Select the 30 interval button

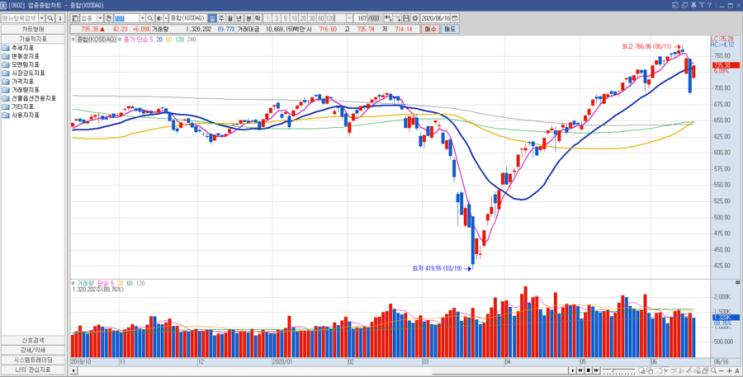(312, 18)
